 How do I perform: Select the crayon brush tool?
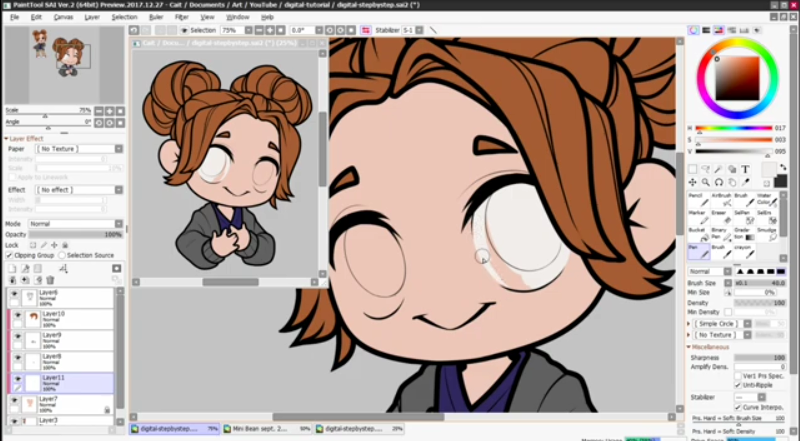tap(744, 252)
